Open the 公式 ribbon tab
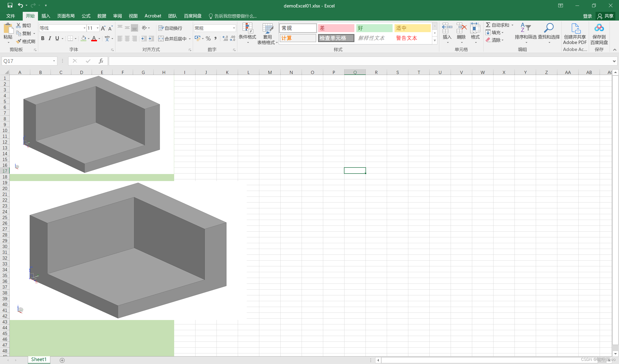619x364 pixels. [x=86, y=16]
